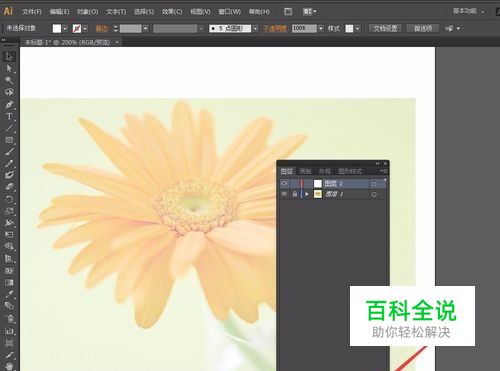Viewport: 500px width, 371px height.
Task: Click target circle of 图层 2
Action: point(374,184)
